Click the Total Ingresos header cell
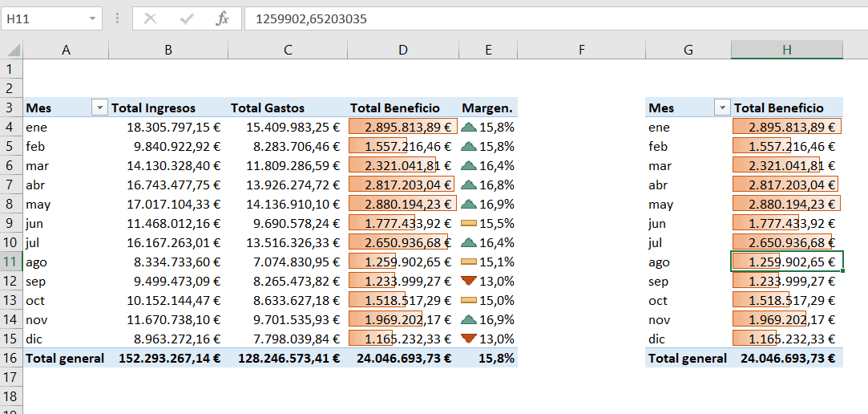Viewport: 868px width, 414px height. click(168, 108)
